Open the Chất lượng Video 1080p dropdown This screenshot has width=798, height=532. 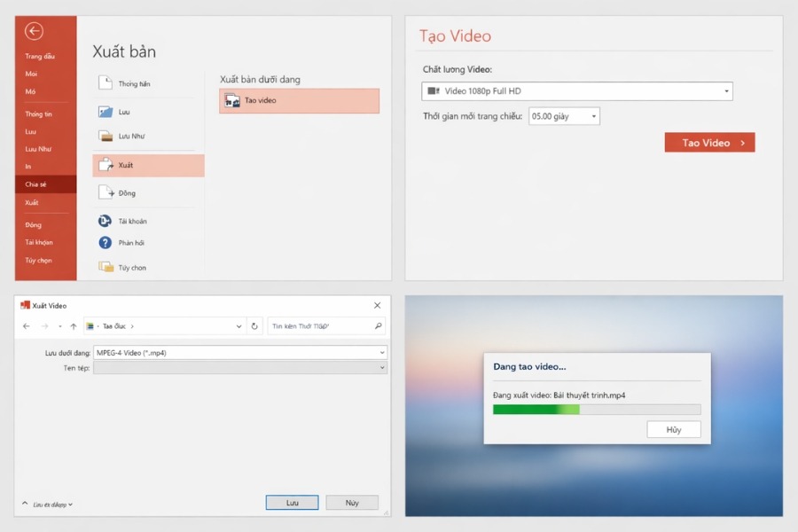729,90
